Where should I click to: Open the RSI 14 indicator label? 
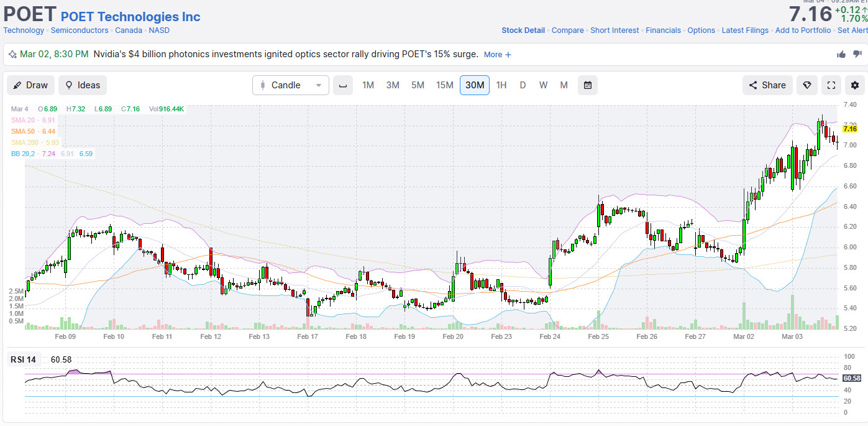tap(23, 359)
